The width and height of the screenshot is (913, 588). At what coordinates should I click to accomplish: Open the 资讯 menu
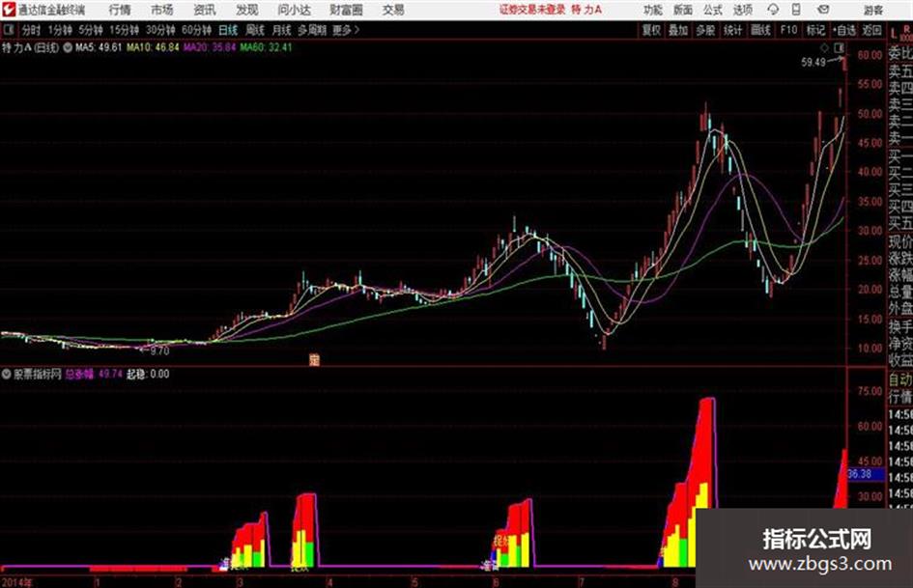click(205, 10)
